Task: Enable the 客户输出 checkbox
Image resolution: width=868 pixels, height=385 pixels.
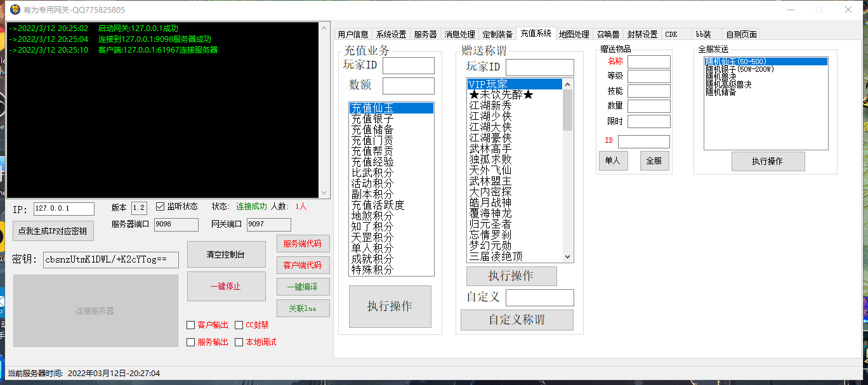Action: 191,325
